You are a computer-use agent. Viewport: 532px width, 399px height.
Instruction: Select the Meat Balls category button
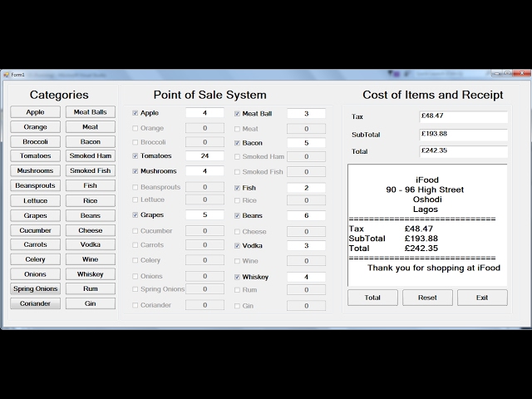91,112
